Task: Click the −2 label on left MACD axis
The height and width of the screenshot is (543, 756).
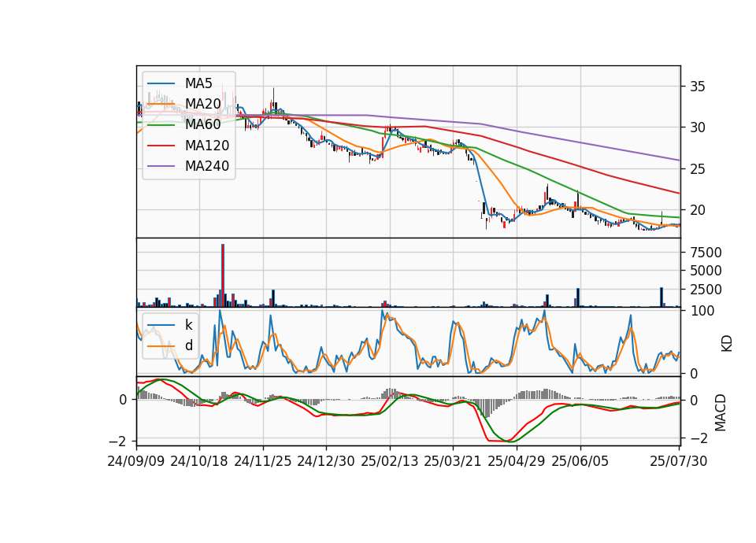Action: [x=117, y=441]
